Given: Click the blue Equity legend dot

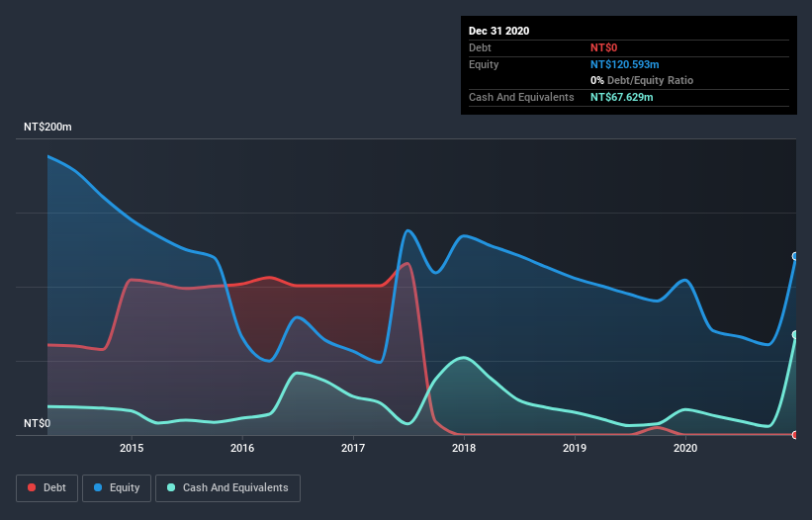Looking at the screenshot, I should click(x=98, y=487).
